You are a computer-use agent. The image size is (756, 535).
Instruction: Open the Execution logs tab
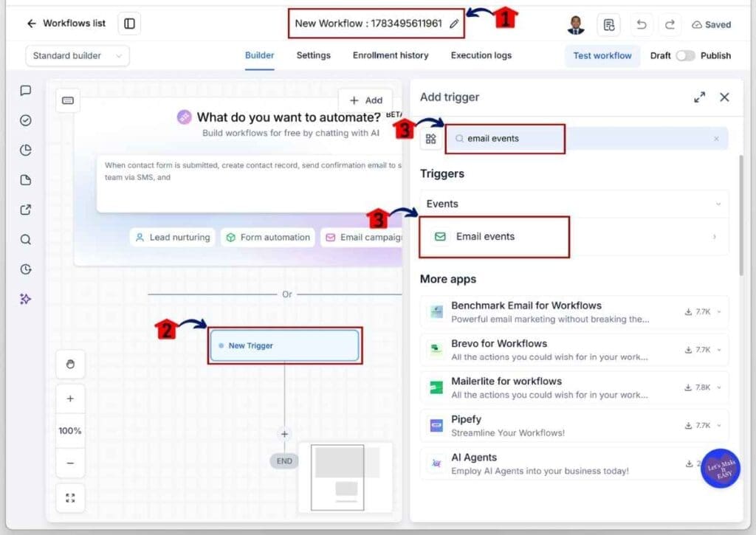(481, 55)
